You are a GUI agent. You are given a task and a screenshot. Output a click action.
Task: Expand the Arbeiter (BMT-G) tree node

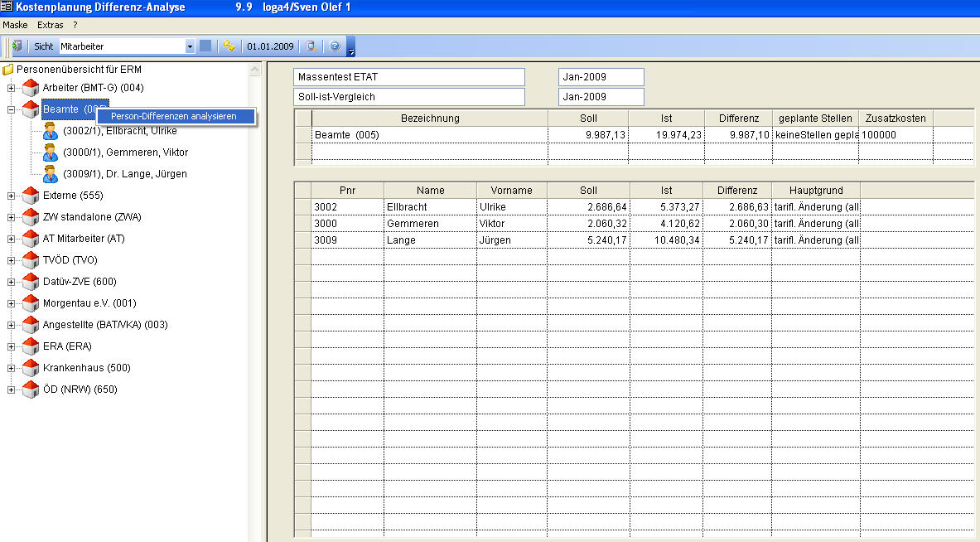(11, 88)
